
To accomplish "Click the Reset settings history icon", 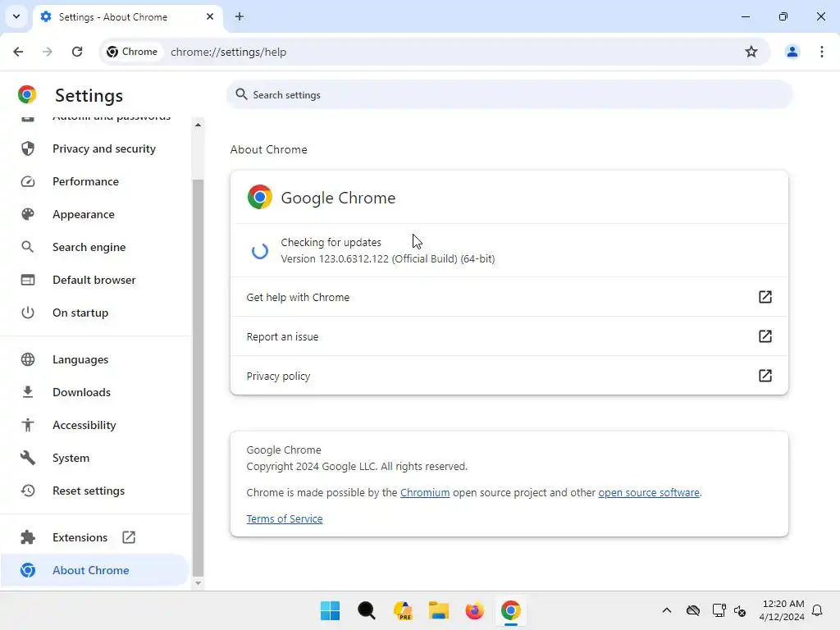I will (x=28, y=491).
